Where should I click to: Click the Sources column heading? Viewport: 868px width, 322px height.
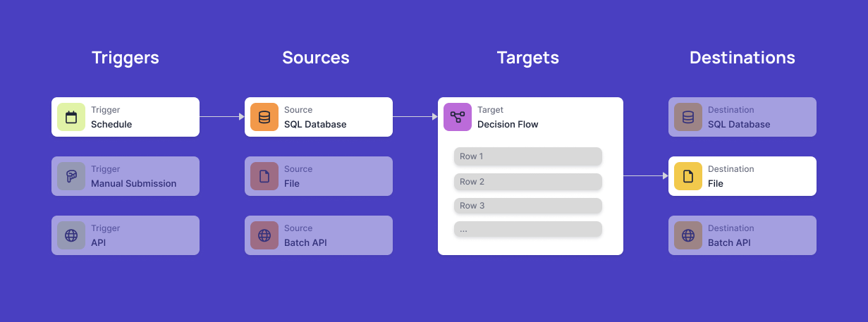316,58
